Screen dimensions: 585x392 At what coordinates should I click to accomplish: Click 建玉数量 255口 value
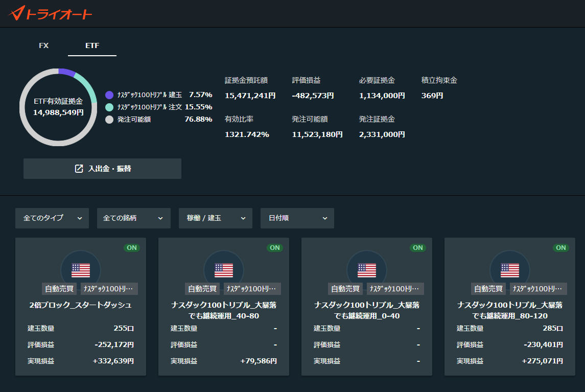coord(124,328)
